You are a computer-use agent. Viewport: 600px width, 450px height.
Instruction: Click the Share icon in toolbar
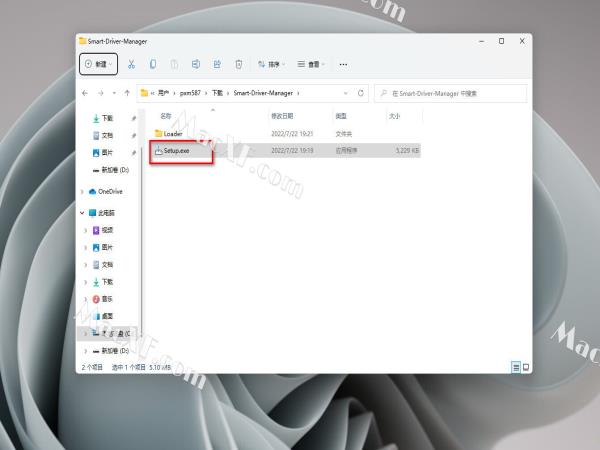pyautogui.click(x=217, y=64)
